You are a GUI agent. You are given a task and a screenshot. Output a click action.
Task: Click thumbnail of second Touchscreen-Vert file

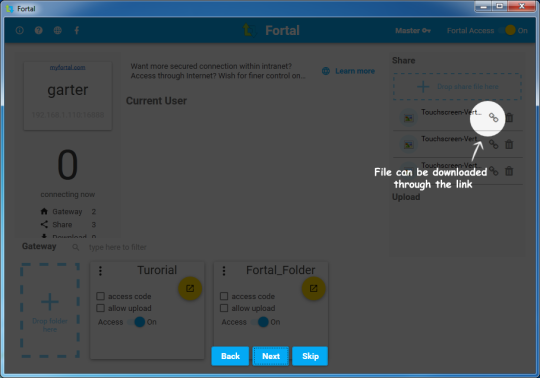point(409,145)
